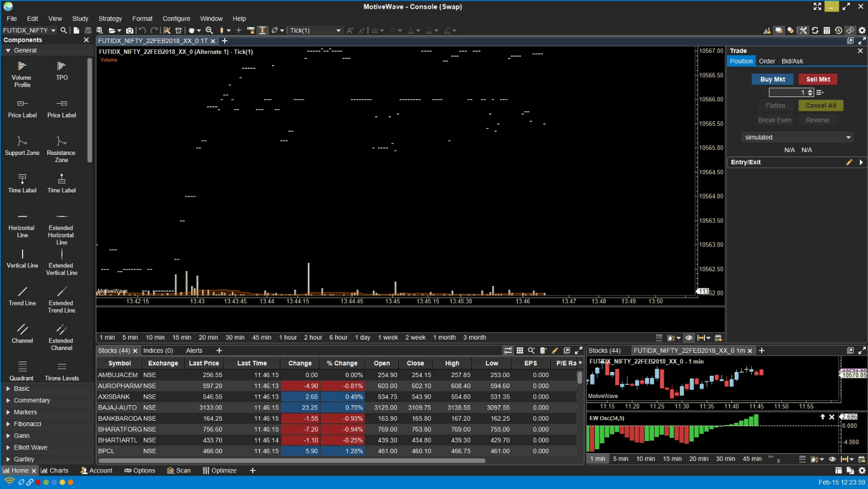Viewport: 868px width, 489px height.
Task: Expand the Entry/Exit section arrow
Action: 861,163
